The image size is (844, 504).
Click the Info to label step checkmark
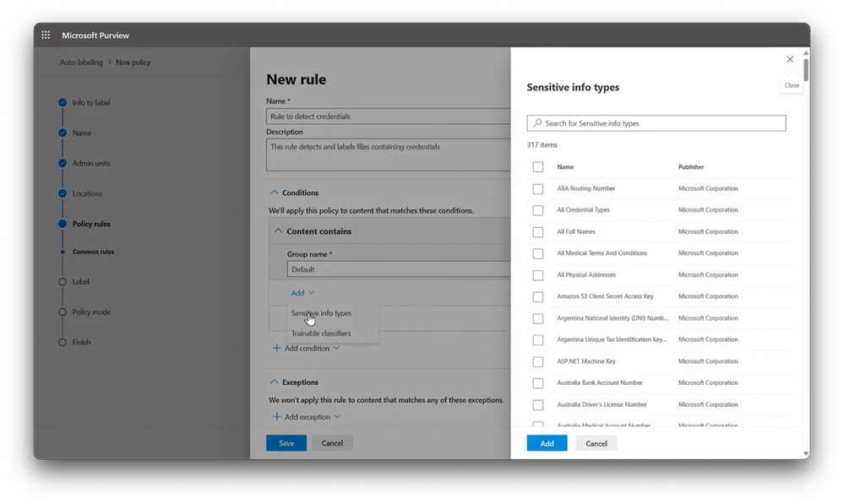(x=63, y=102)
